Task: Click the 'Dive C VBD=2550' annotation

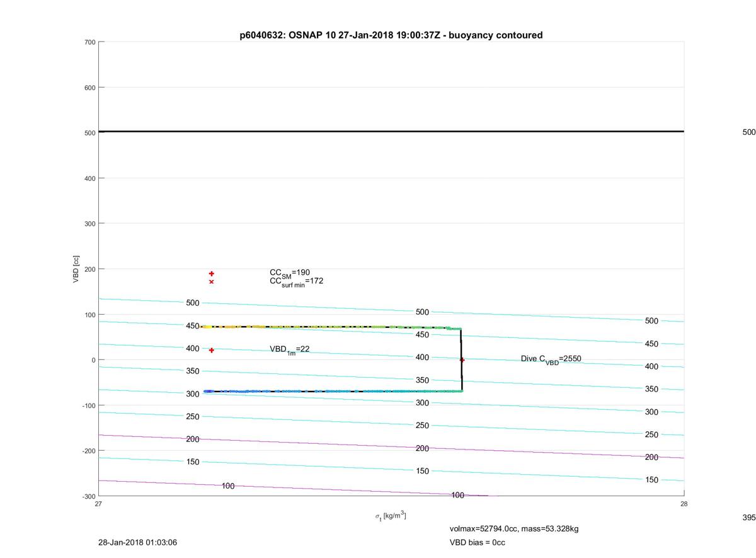Action: click(551, 359)
